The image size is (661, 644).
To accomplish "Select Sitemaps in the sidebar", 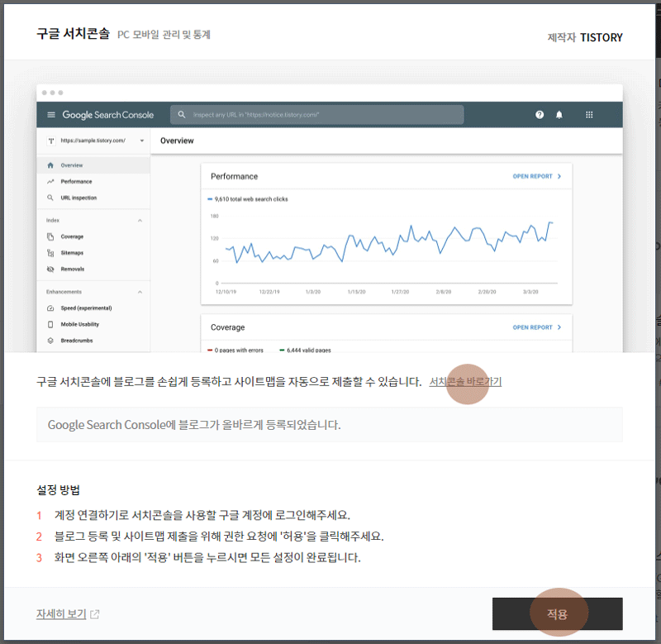I will tap(93, 253).
